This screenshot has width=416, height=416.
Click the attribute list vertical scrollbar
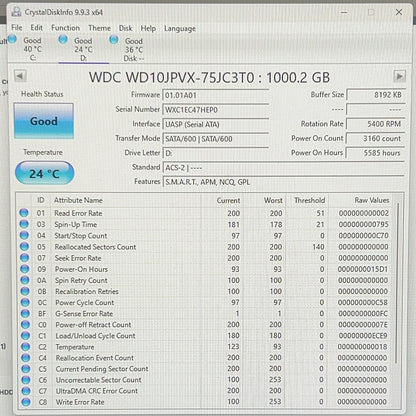click(397, 279)
